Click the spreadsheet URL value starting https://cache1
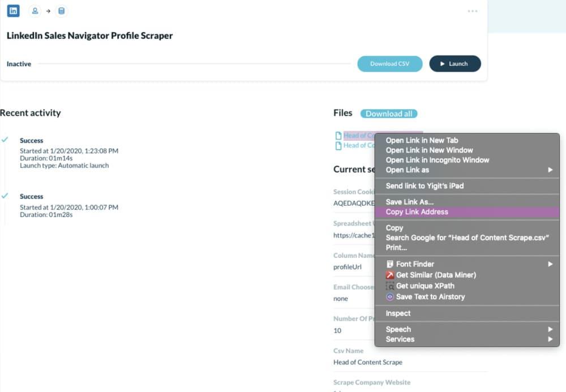This screenshot has height=392, width=566. coord(354,235)
